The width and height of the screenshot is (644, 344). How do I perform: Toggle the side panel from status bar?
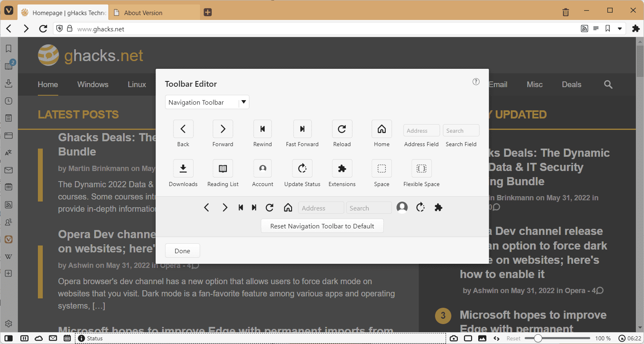tap(9, 338)
